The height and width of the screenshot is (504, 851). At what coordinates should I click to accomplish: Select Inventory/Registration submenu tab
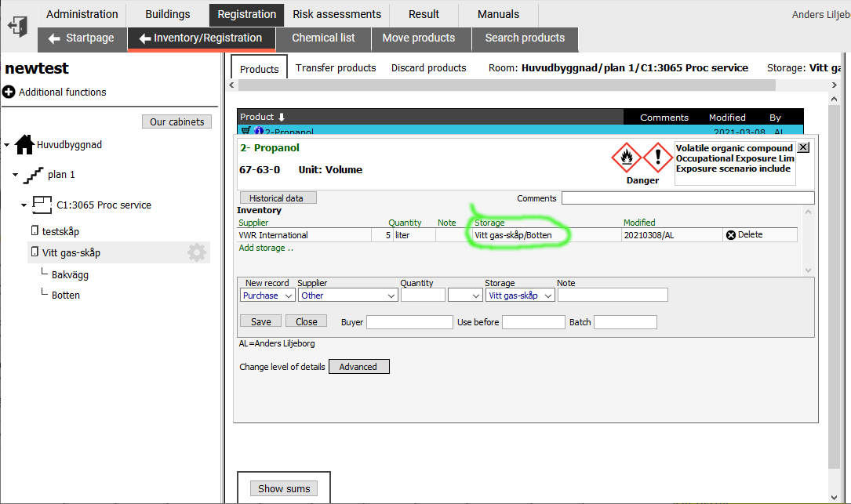(x=202, y=38)
